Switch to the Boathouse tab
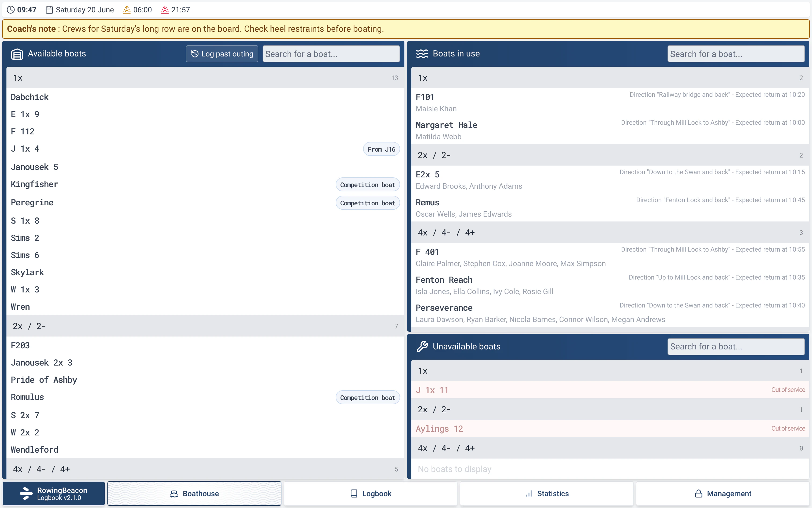This screenshot has width=812, height=508. point(194,493)
